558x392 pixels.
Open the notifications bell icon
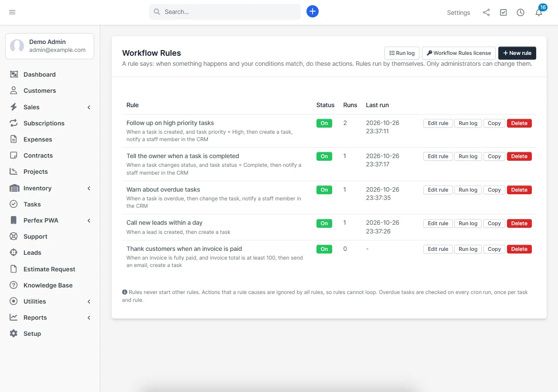[x=539, y=13]
